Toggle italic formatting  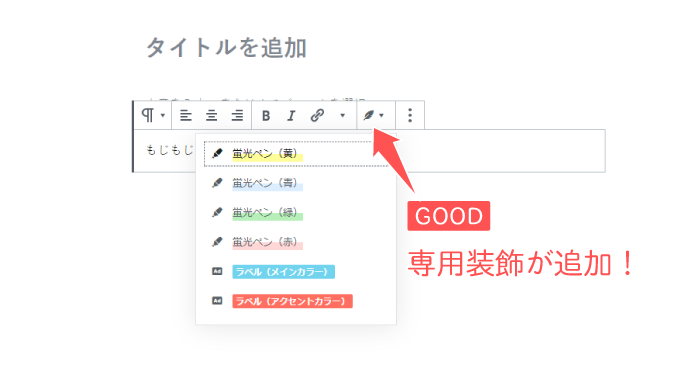[x=291, y=116]
